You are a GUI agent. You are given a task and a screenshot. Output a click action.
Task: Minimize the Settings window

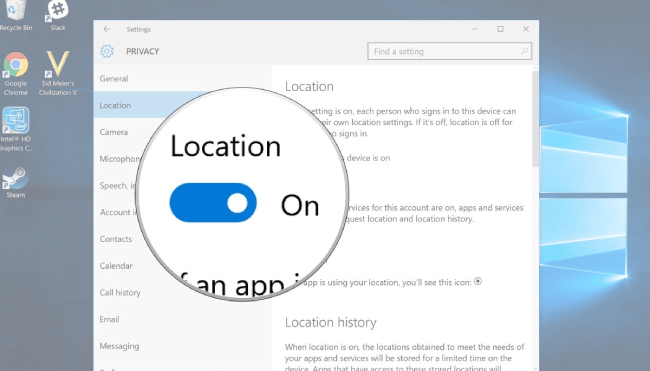(x=475, y=29)
